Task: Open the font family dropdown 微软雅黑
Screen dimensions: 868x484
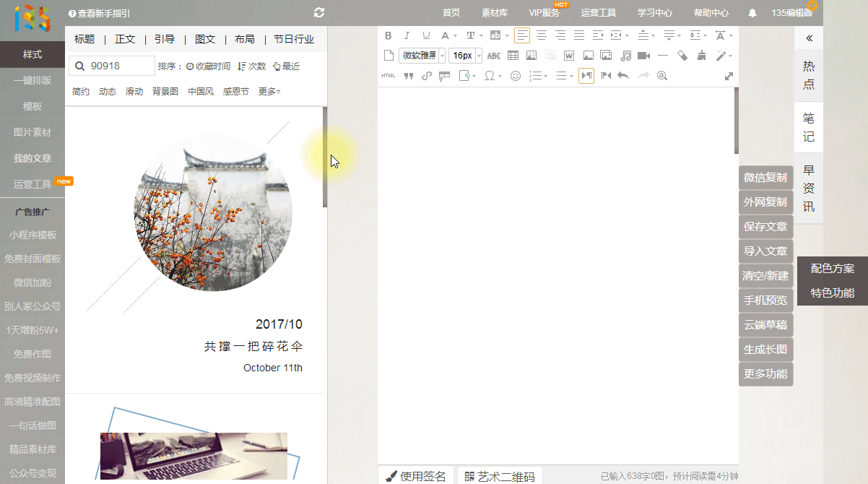Action: pos(422,56)
